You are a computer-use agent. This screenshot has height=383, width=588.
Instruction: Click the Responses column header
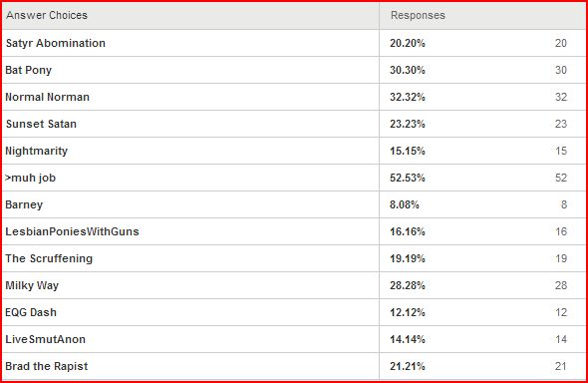tap(418, 15)
